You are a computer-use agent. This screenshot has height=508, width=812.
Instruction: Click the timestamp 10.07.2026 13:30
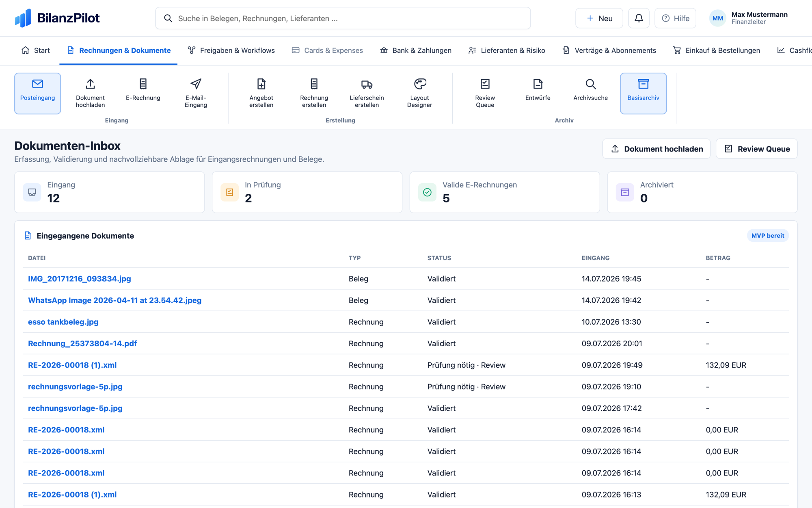tap(611, 322)
